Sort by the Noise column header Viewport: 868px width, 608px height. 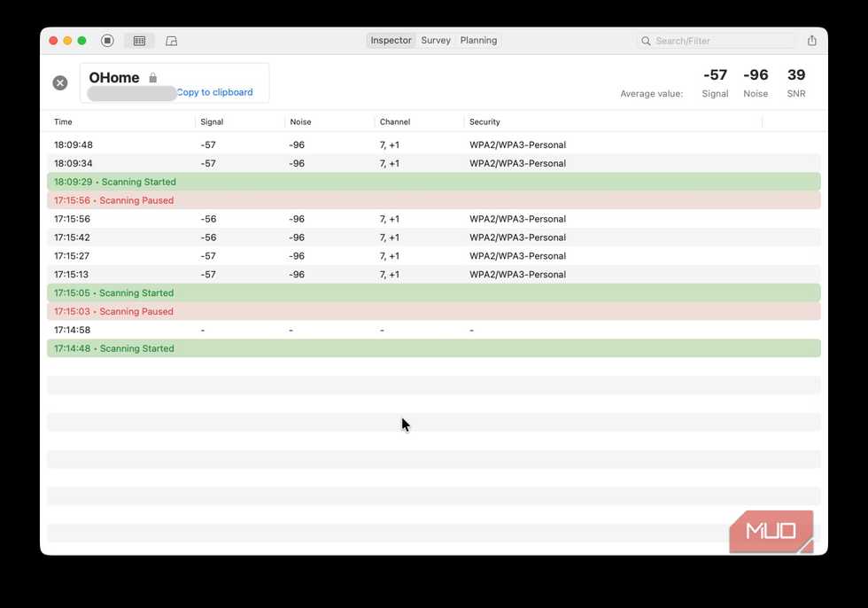300,121
